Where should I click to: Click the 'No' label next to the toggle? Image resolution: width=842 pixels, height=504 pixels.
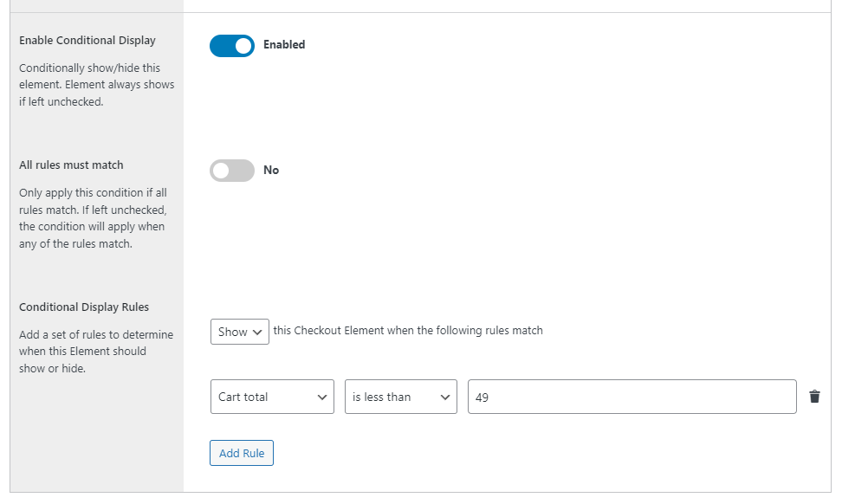[x=271, y=170]
